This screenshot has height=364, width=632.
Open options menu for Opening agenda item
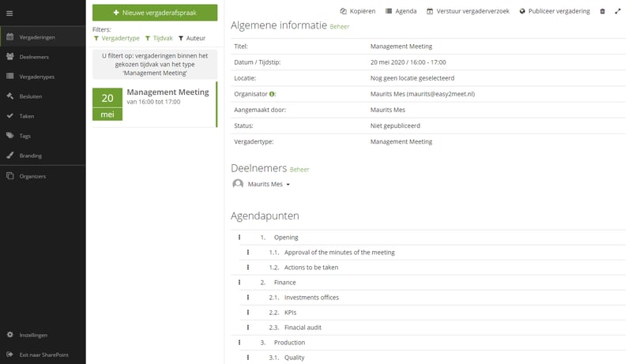coord(239,237)
